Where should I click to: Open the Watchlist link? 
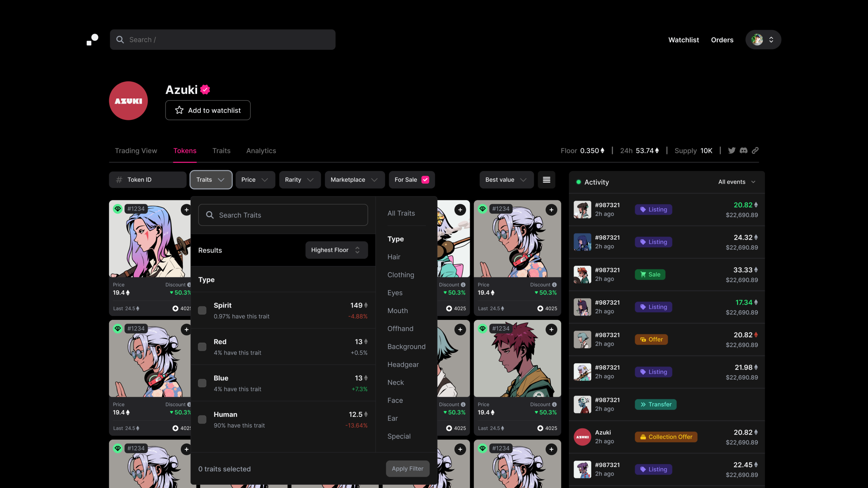[x=684, y=40]
